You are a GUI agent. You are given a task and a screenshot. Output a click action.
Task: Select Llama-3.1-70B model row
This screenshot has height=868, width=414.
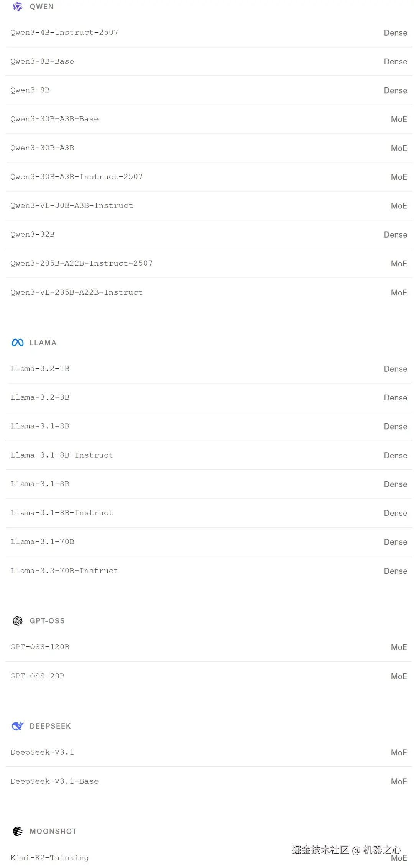click(42, 542)
